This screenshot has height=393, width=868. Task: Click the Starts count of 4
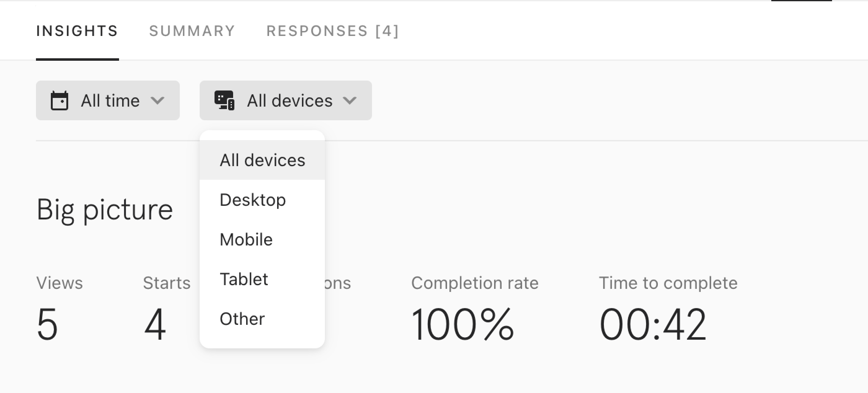click(155, 324)
